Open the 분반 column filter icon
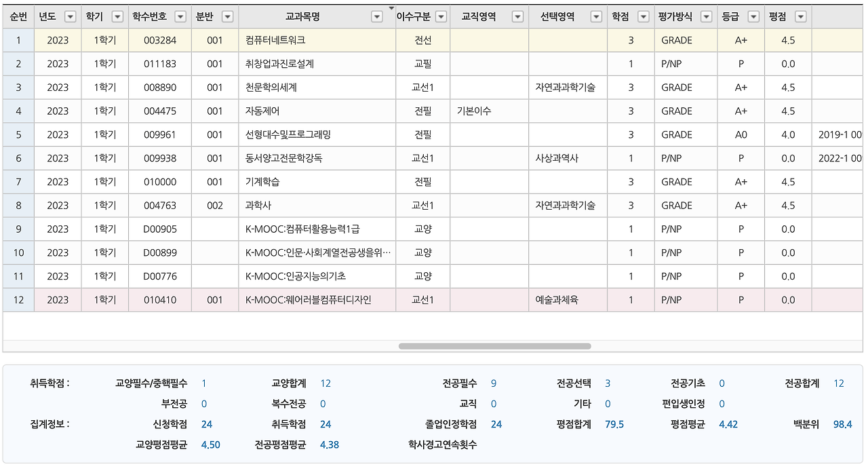Screen dimensions: 868x469 pyautogui.click(x=226, y=16)
